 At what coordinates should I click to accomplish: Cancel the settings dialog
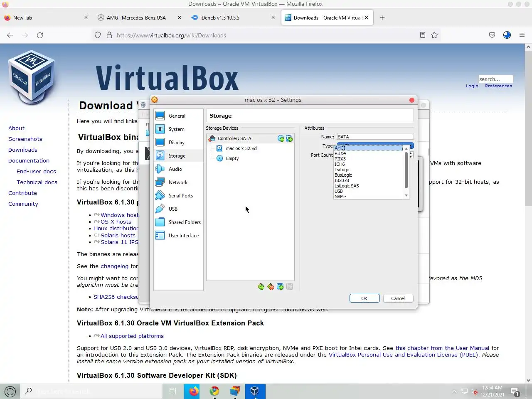(x=398, y=298)
